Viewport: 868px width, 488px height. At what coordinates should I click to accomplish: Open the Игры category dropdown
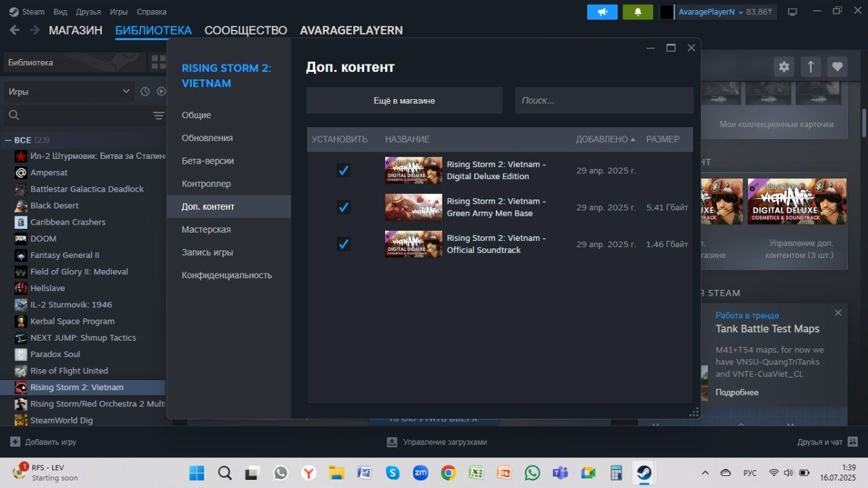tap(68, 91)
